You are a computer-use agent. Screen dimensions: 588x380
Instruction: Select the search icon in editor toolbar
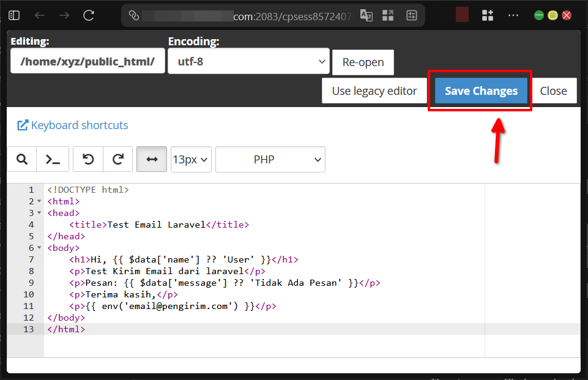click(x=22, y=159)
